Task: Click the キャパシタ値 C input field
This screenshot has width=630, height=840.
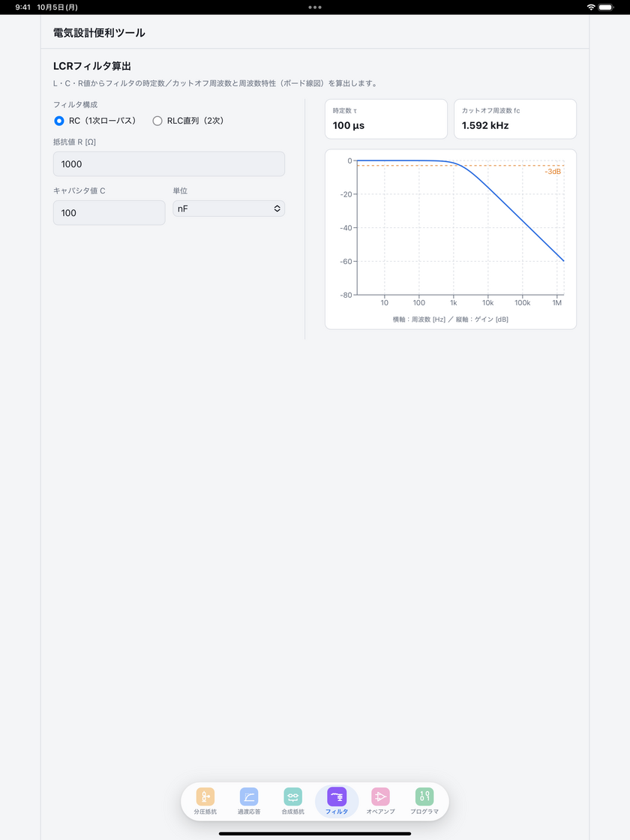Action: pyautogui.click(x=109, y=213)
